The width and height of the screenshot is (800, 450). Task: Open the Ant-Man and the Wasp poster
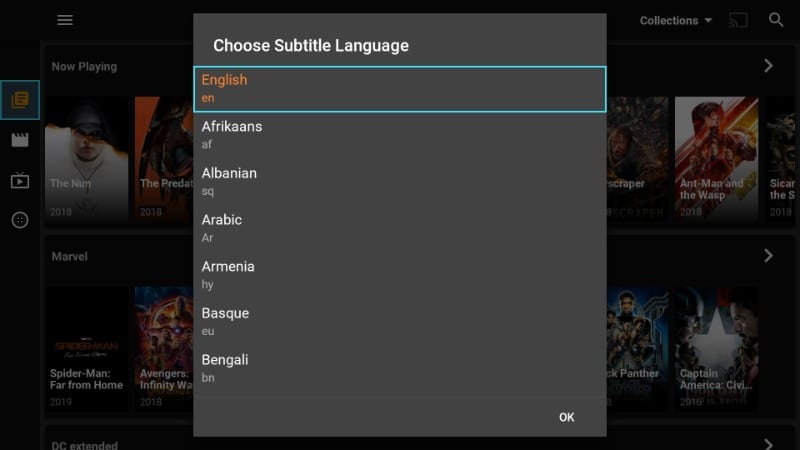click(716, 158)
